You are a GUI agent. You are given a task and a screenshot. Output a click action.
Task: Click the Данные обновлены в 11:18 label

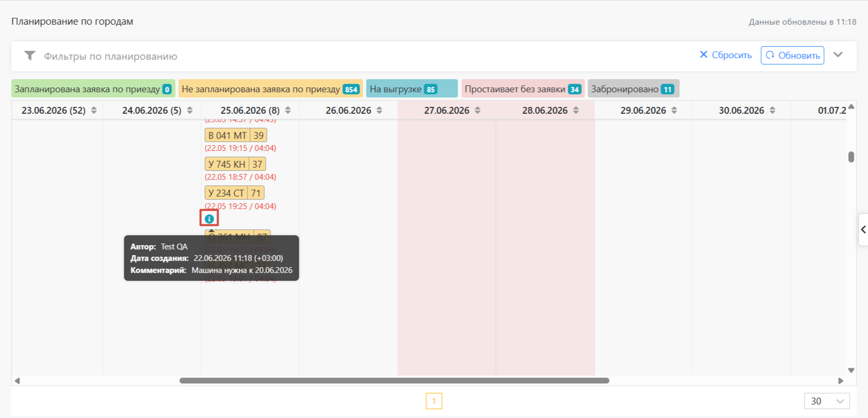(x=802, y=22)
